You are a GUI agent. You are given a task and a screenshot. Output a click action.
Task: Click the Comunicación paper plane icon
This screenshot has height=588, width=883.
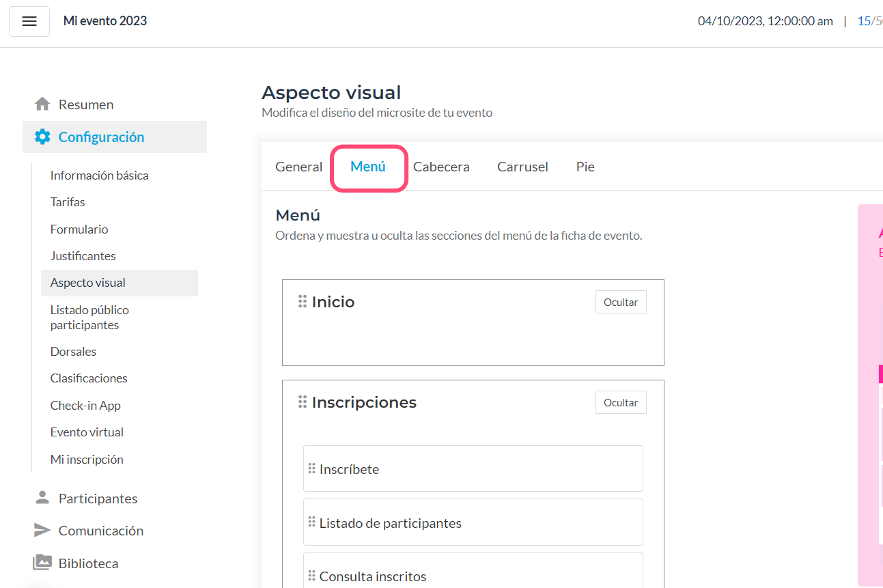coord(42,530)
